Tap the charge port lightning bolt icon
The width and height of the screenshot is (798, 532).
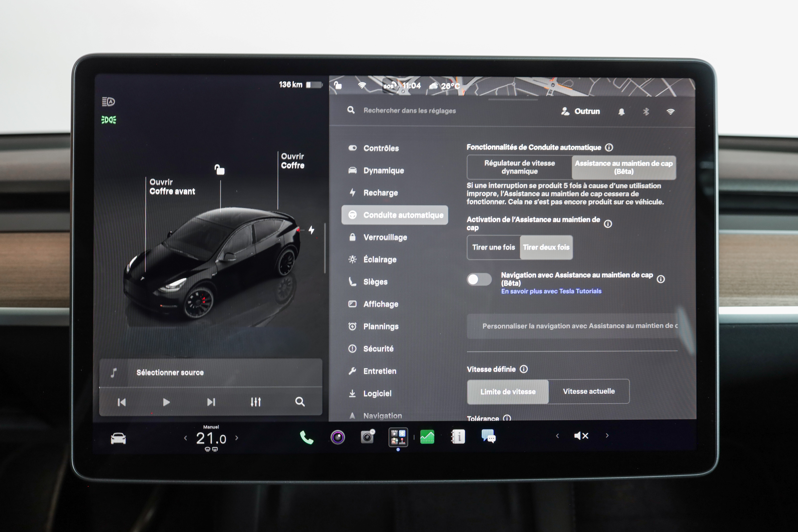pos(312,230)
